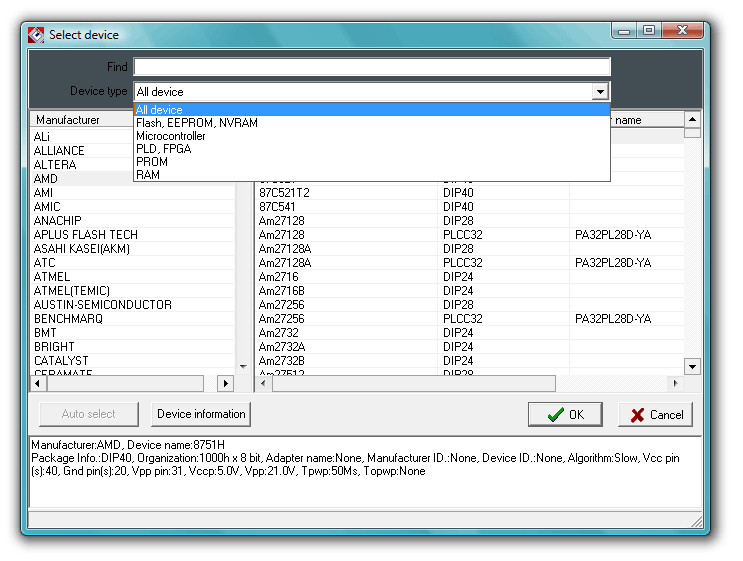Image resolution: width=743 pixels, height=561 pixels.
Task: Select manufacturer APLUS FLASH TECH
Action: point(133,235)
